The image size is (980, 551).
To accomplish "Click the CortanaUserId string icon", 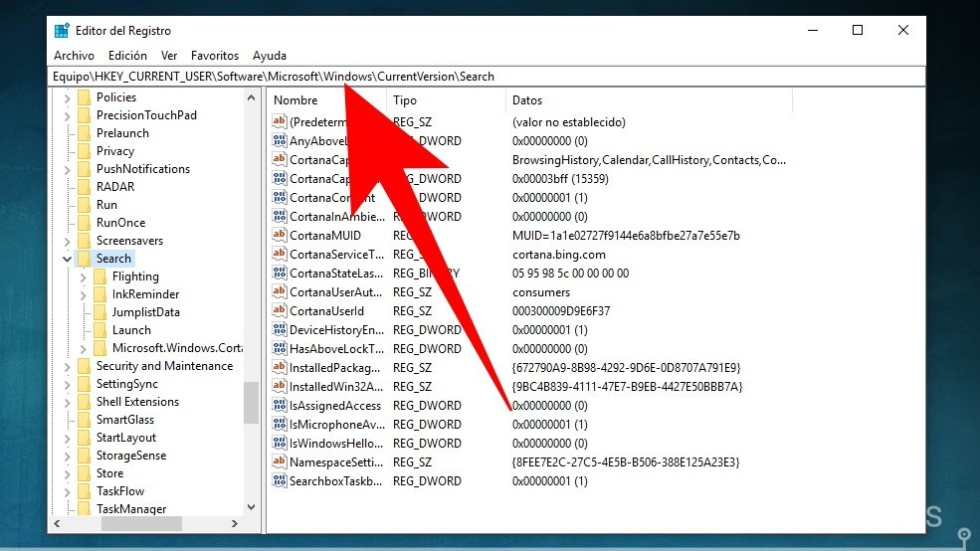I will [280, 310].
